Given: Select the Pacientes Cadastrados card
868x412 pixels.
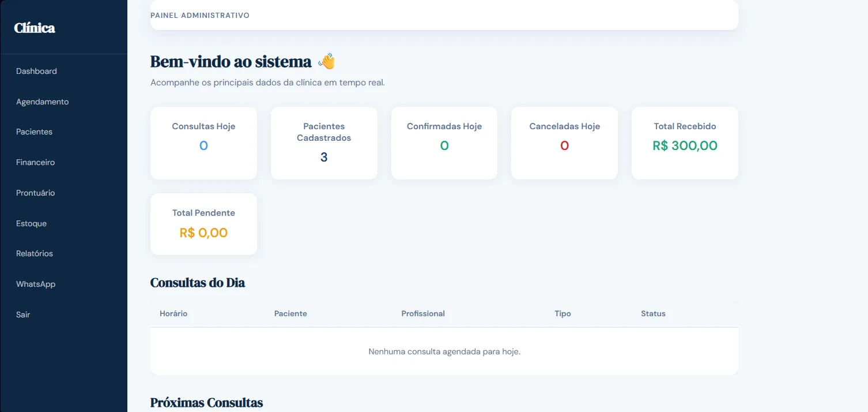Looking at the screenshot, I should click(x=324, y=143).
